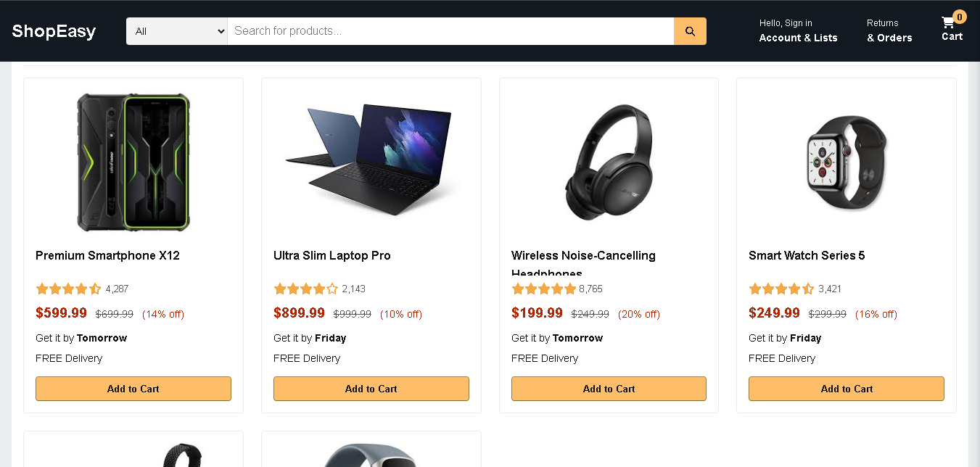Click the star rating of Smart Watch Series 5
Viewport: 980px width, 467px height.
781,289
